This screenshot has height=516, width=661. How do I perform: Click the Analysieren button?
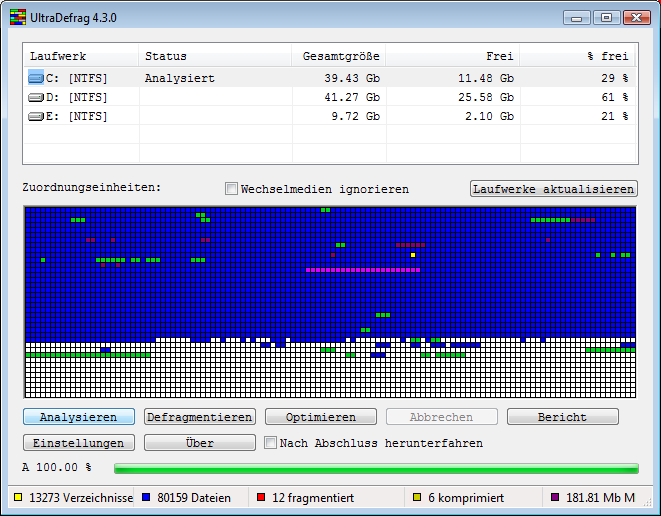(x=79, y=417)
